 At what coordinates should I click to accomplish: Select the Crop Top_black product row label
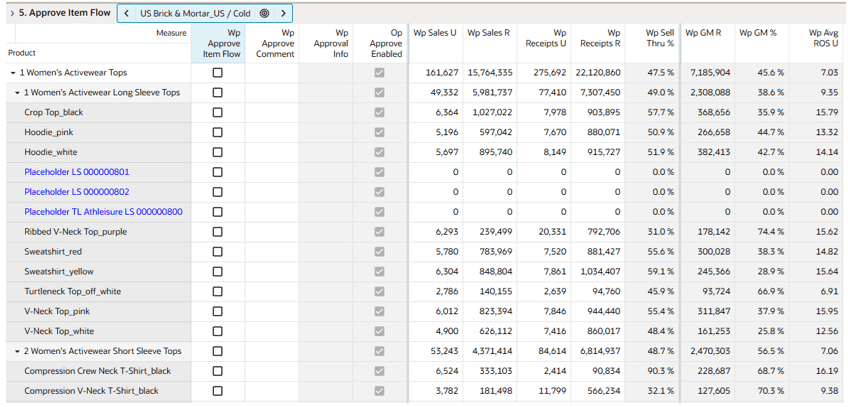coord(54,112)
